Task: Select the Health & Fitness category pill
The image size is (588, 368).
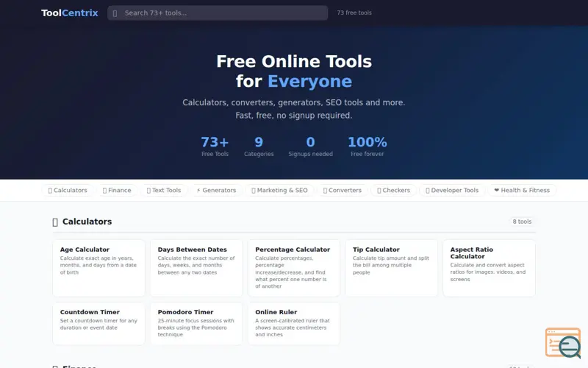Action: click(x=522, y=191)
